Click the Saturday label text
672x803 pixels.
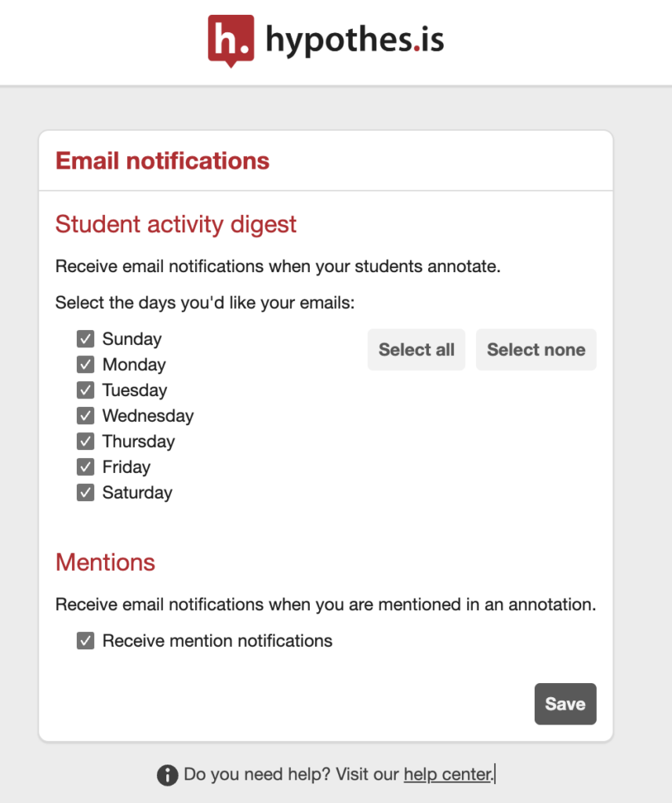point(137,492)
